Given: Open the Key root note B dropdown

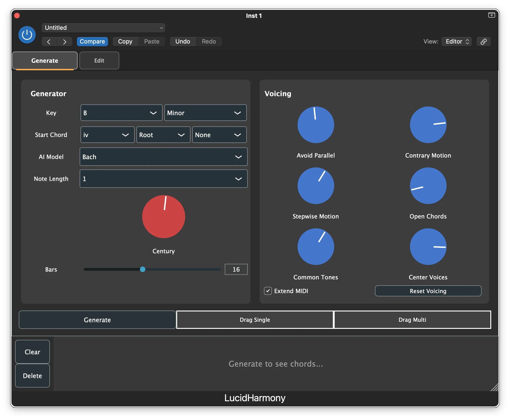Looking at the screenshot, I should 121,113.
